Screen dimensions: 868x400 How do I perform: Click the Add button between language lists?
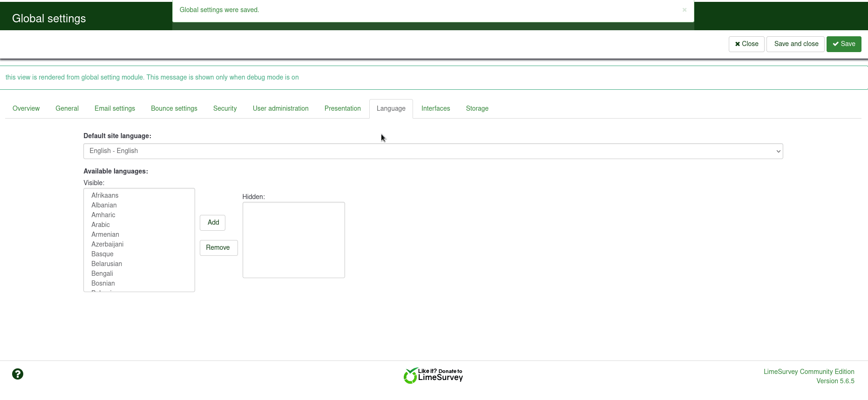click(x=213, y=223)
